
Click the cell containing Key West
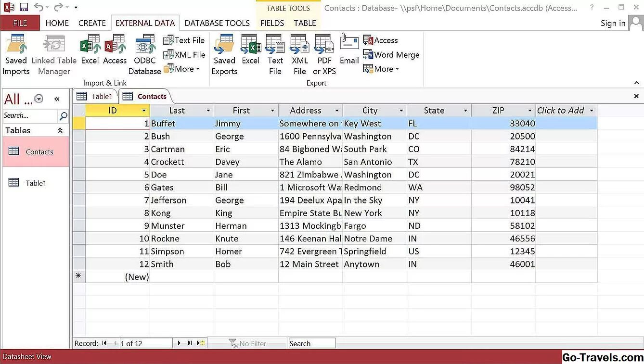tap(375, 124)
